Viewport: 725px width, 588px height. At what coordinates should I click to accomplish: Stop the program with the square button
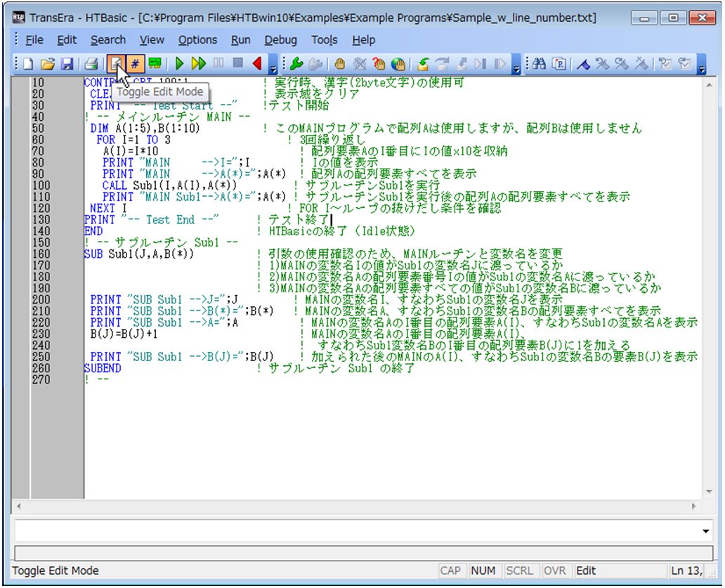click(237, 63)
